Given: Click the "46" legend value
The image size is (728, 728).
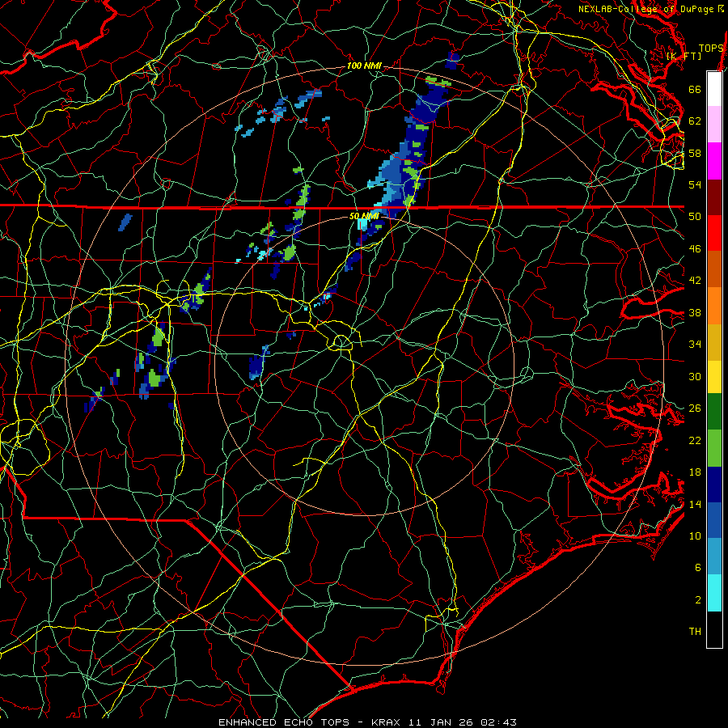Looking at the screenshot, I should pyautogui.click(x=695, y=249).
